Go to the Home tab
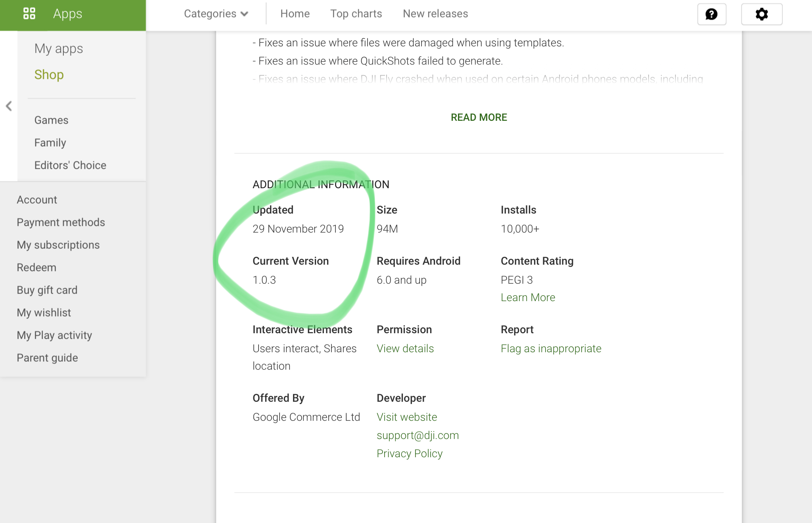 pos(295,14)
